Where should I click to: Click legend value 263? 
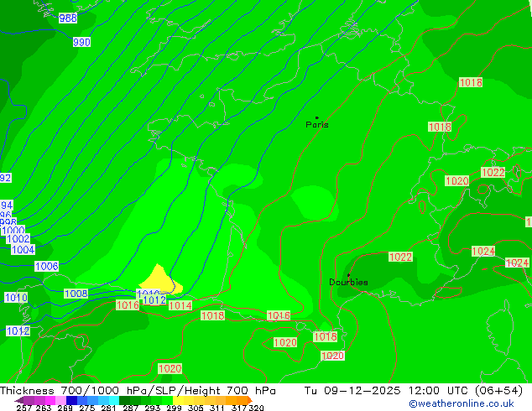[x=44, y=408]
